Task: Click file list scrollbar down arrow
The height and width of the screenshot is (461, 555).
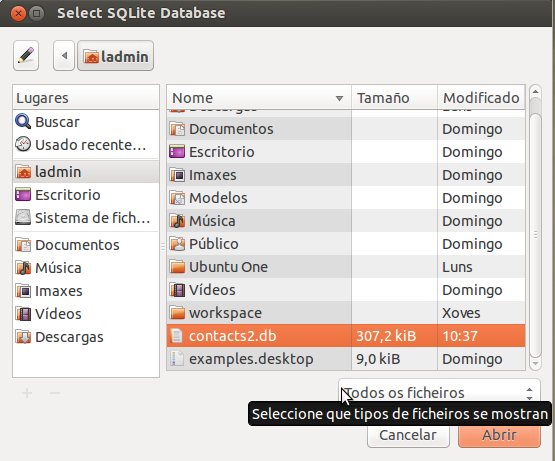Action: click(x=535, y=363)
